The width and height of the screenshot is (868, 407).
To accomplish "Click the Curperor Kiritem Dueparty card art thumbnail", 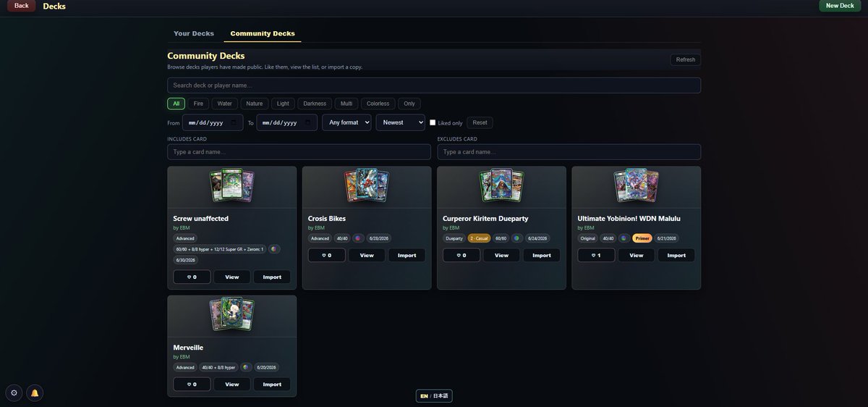I will tap(502, 185).
